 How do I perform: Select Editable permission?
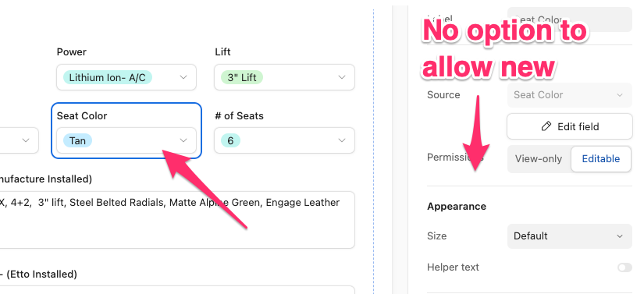point(601,158)
